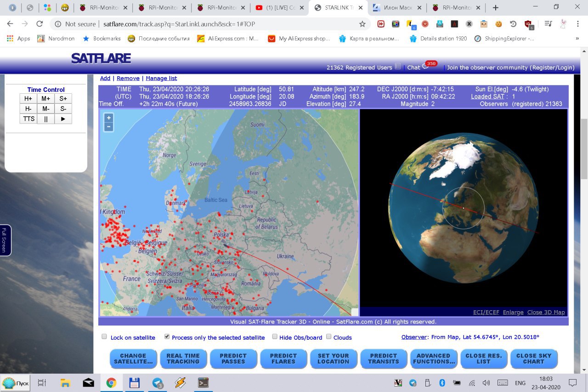Viewport: 588px width, 392px height.
Task: Click the TTS time control button
Action: (28, 119)
